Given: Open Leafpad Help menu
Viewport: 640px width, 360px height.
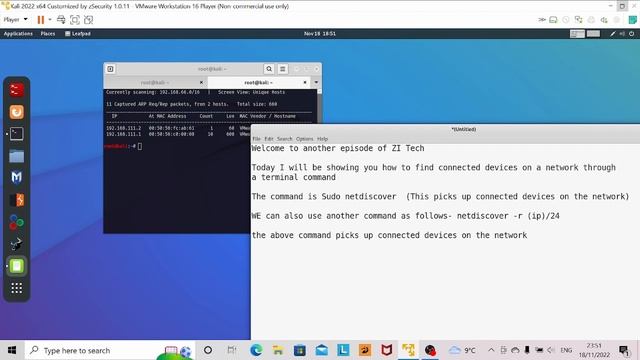Looking at the screenshot, I should pos(322,139).
